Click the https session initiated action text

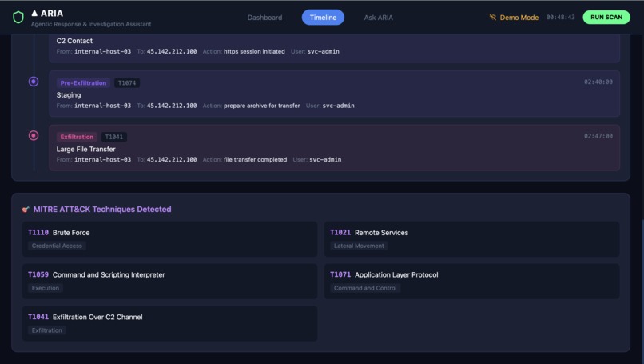click(x=254, y=51)
